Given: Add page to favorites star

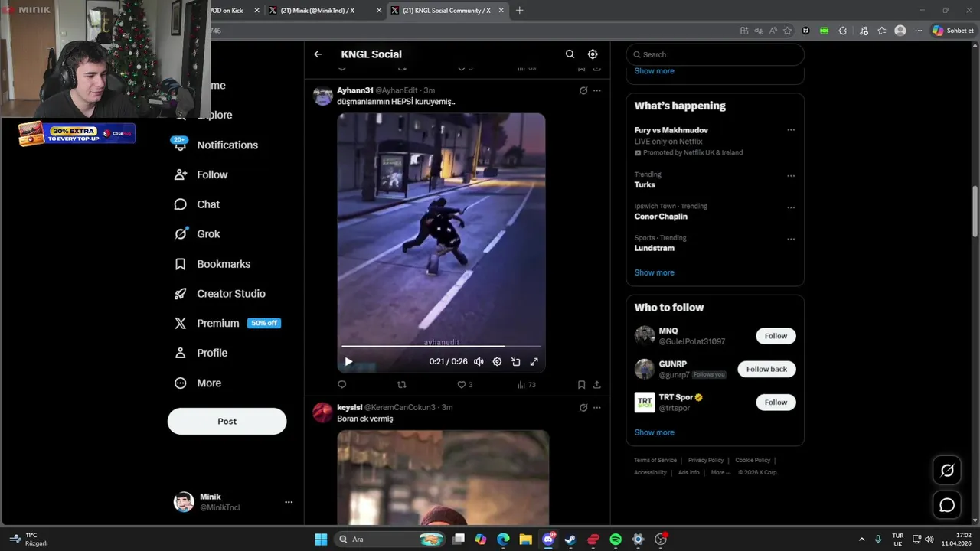Looking at the screenshot, I should pyautogui.click(x=787, y=31).
